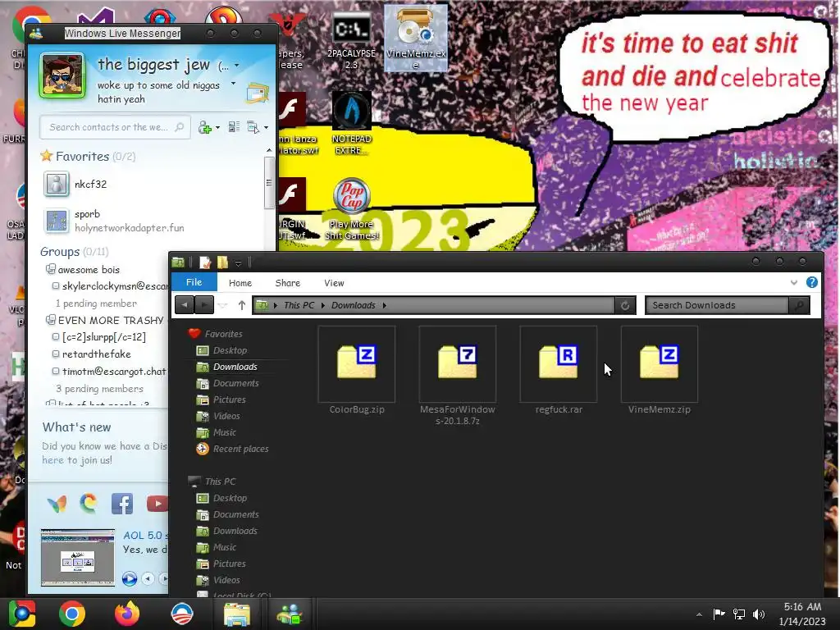840x630 pixels.
Task: Click the PopCap Play More Games desktop icon
Action: [351, 209]
